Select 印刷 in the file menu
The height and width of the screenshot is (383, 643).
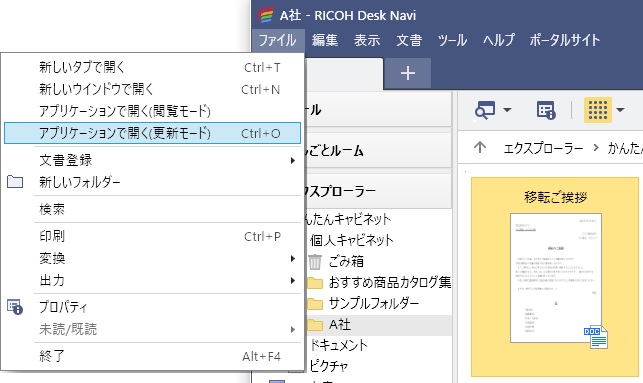tap(152, 236)
